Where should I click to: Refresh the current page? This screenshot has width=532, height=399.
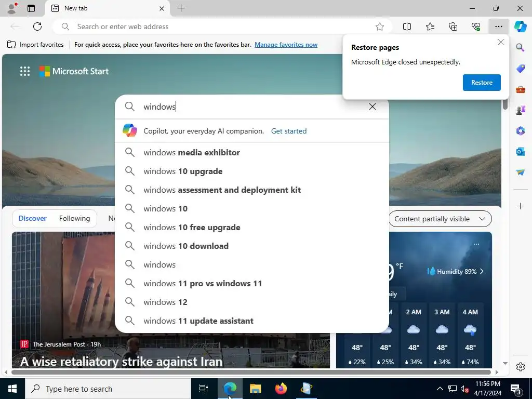tap(37, 26)
